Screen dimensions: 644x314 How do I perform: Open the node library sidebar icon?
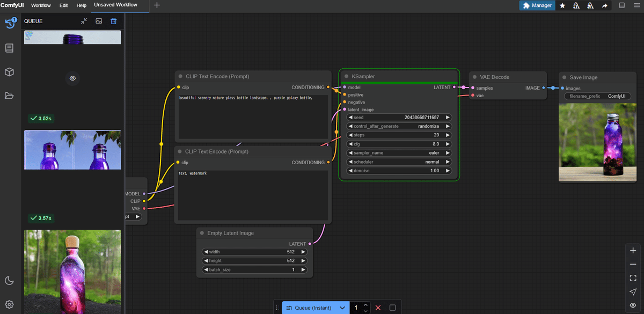[x=9, y=48]
